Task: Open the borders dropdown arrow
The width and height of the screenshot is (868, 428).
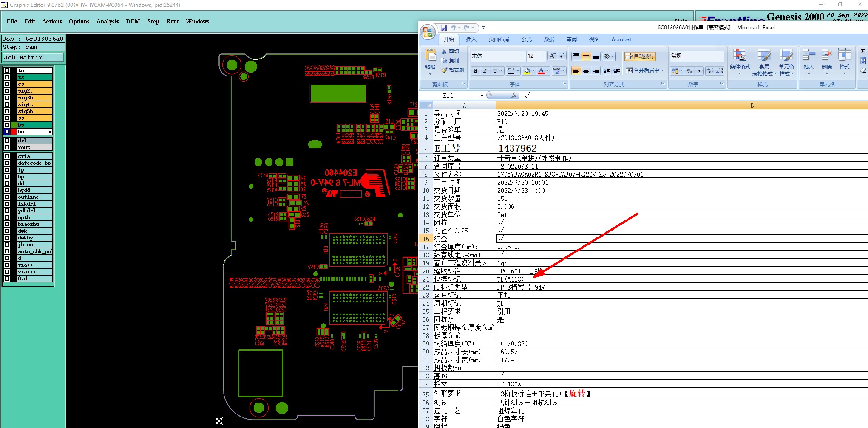Action: tap(518, 71)
